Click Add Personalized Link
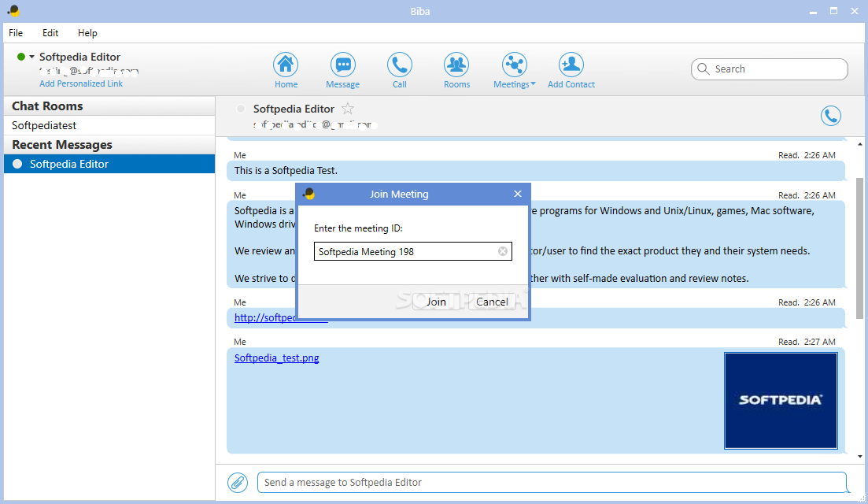Image resolution: width=868 pixels, height=504 pixels. pyautogui.click(x=81, y=83)
